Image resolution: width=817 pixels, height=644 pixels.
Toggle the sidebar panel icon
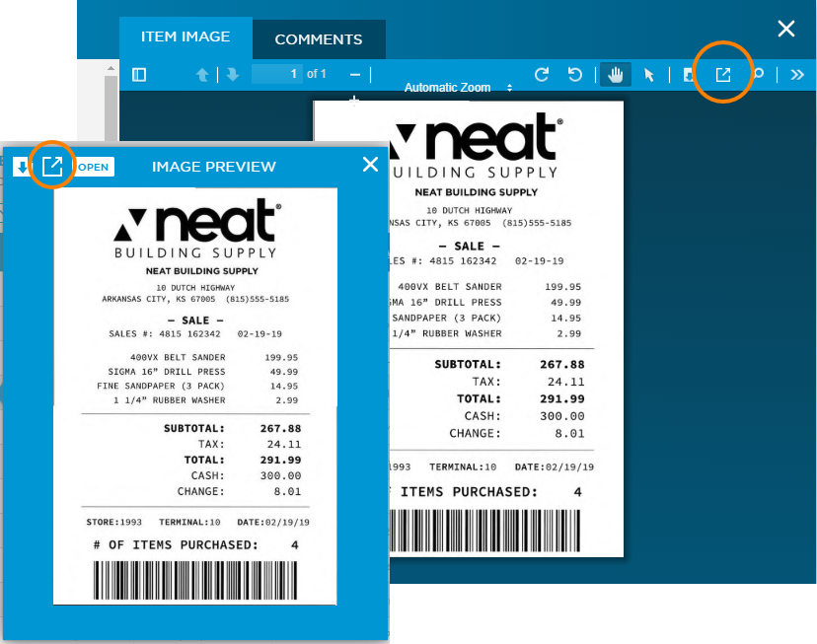coord(139,75)
